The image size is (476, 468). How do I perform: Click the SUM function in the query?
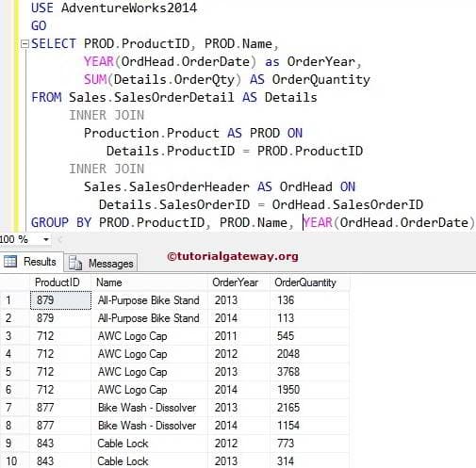tap(95, 79)
